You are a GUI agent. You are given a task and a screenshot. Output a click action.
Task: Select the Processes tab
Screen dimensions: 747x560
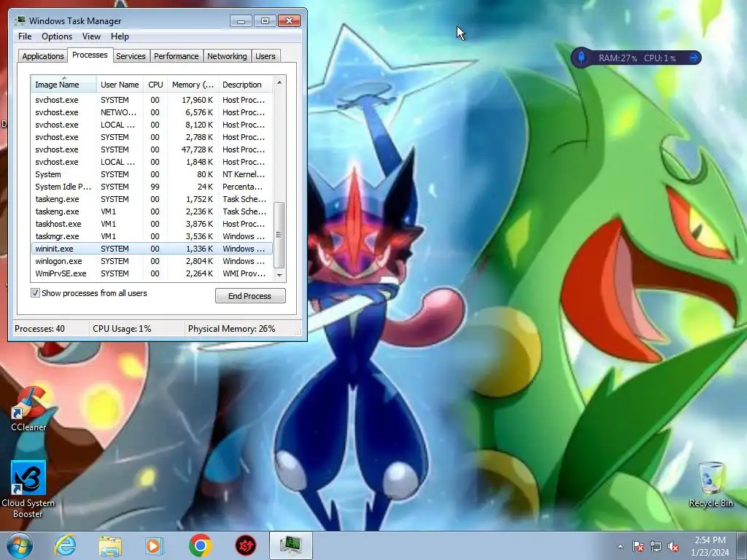pos(90,55)
